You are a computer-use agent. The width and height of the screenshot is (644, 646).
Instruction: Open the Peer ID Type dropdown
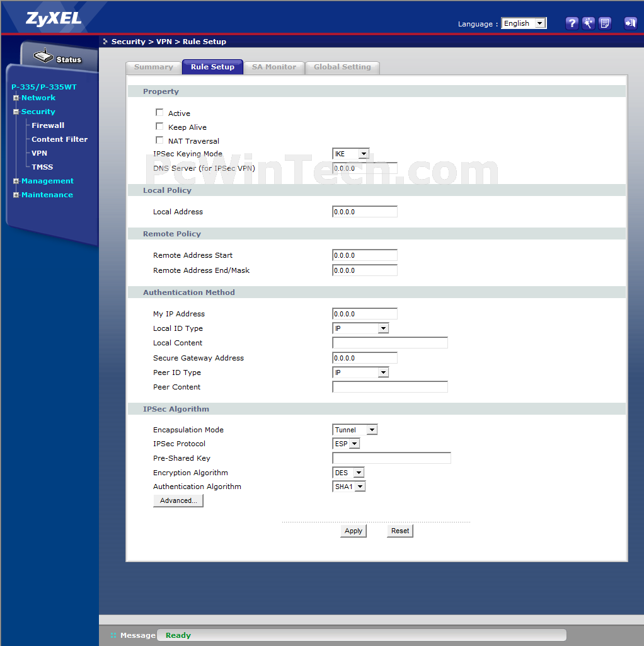(x=360, y=372)
